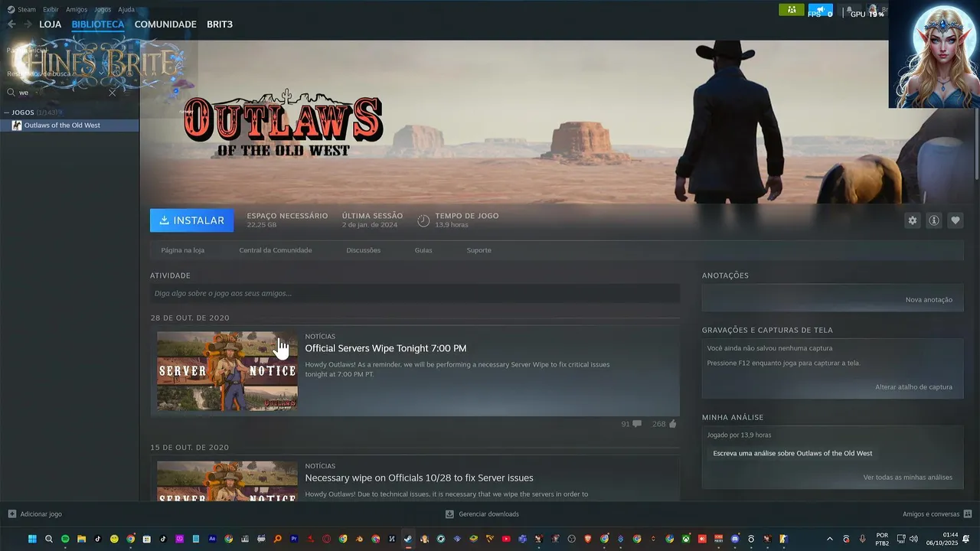Click the thumbs up icon showing 268
Viewport: 980px width, 551px height.
tap(672, 424)
